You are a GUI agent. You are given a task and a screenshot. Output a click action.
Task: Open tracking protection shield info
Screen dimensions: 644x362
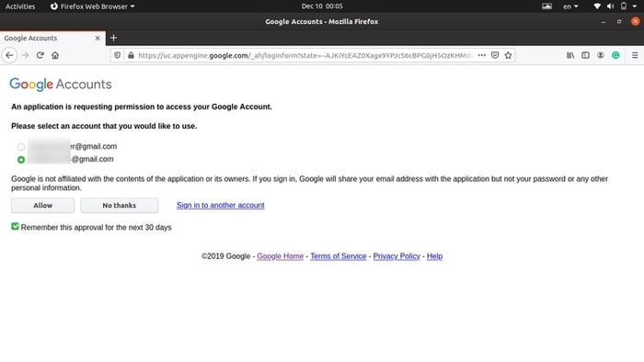tap(118, 55)
